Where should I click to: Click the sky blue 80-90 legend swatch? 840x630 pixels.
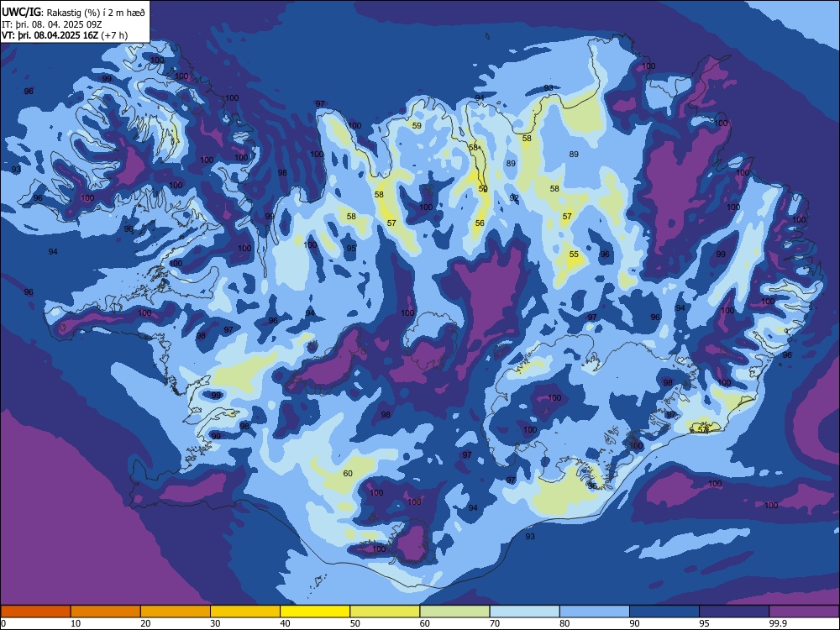click(x=595, y=612)
